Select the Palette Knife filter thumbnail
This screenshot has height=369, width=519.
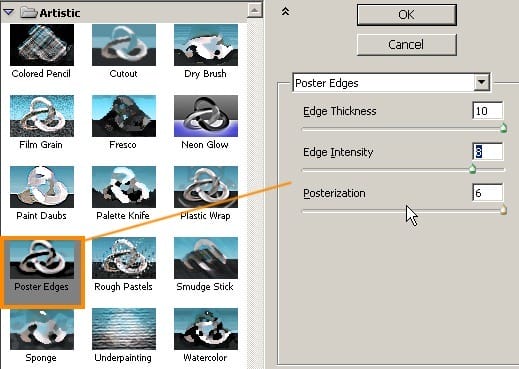click(124, 187)
